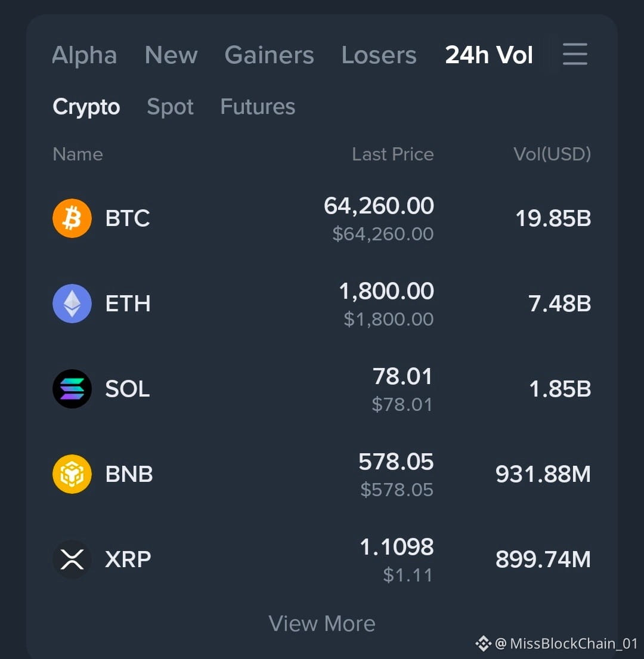Click the Bitcoin coin icon
This screenshot has height=659, width=644.
pyautogui.click(x=72, y=218)
